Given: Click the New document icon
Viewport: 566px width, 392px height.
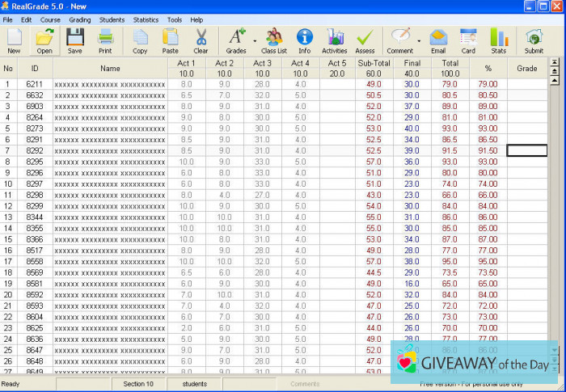Looking at the screenshot, I should point(14,40).
